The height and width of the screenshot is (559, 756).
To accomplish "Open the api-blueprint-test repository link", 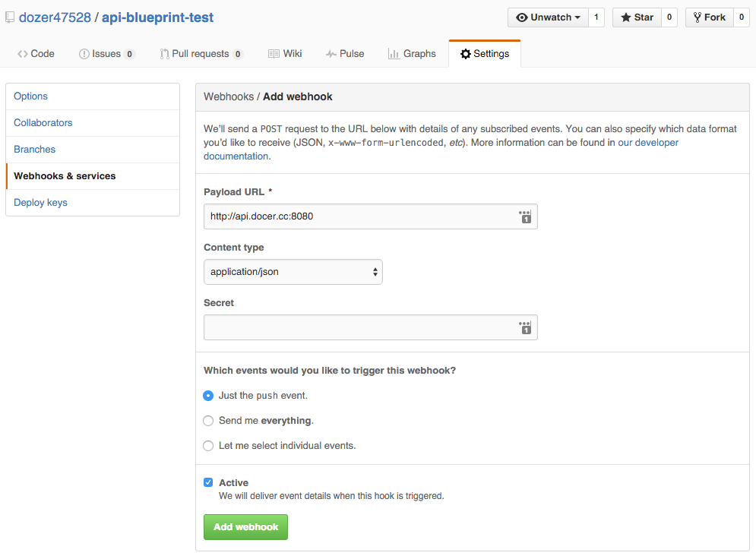I will 158,17.
